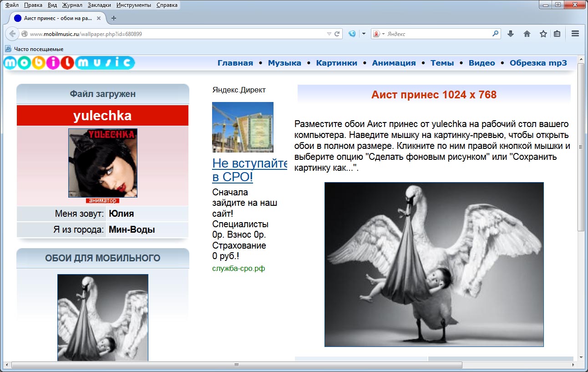Expand dropdown next to the chat bubble icon
The height and width of the screenshot is (372, 588).
(x=364, y=34)
